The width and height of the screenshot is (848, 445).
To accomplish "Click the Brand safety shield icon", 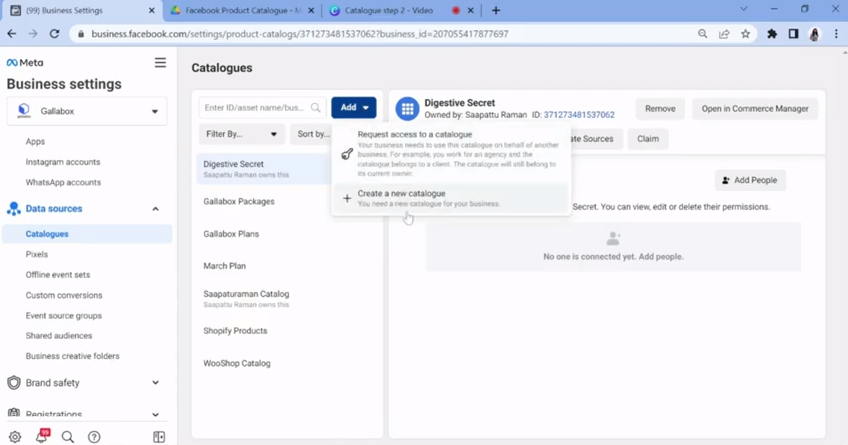I will pos(14,383).
